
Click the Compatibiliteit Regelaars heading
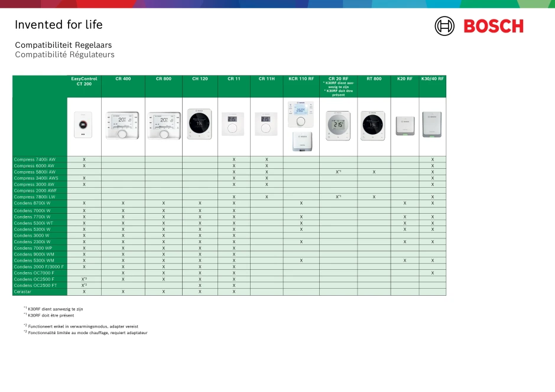[x=63, y=45]
